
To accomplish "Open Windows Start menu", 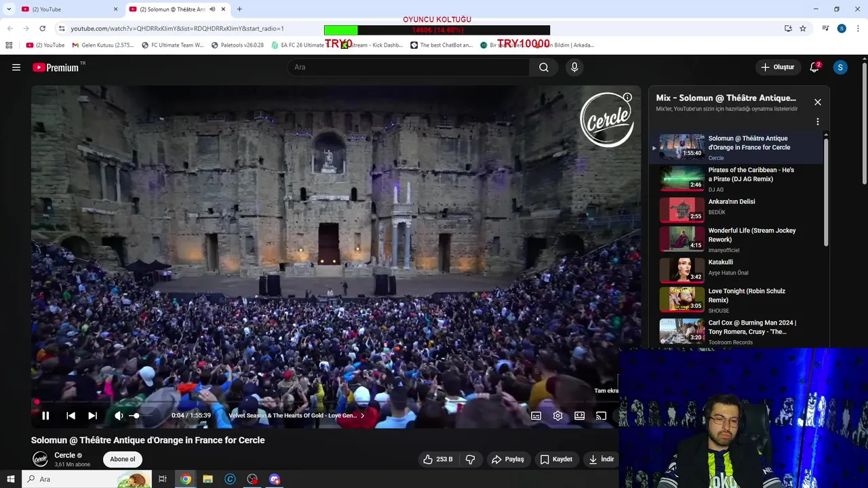I will [10, 479].
